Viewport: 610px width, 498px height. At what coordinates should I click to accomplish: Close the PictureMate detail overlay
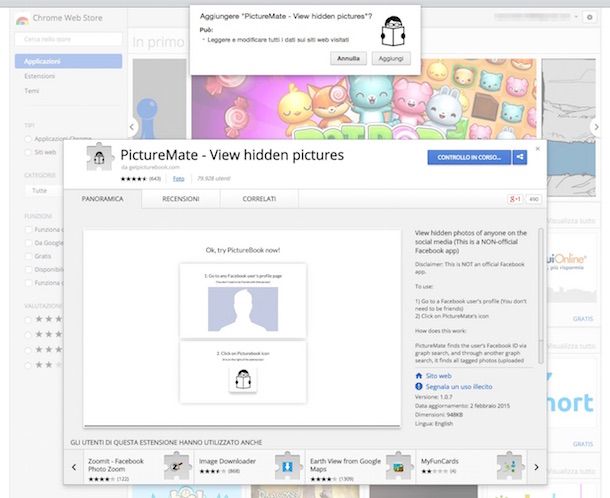[x=538, y=149]
